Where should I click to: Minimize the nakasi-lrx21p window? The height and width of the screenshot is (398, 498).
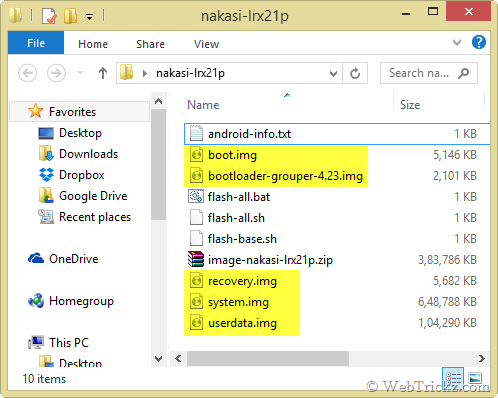[x=406, y=14]
